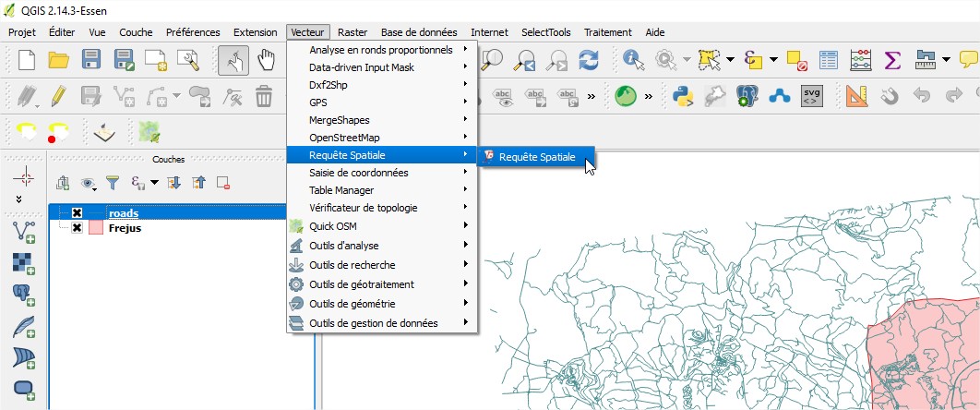Open the Base de données menu
Image resolution: width=980 pixels, height=410 pixels.
419,32
